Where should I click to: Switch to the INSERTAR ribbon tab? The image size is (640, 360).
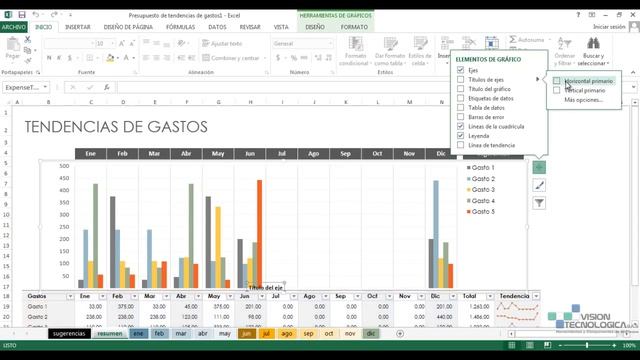pos(78,27)
